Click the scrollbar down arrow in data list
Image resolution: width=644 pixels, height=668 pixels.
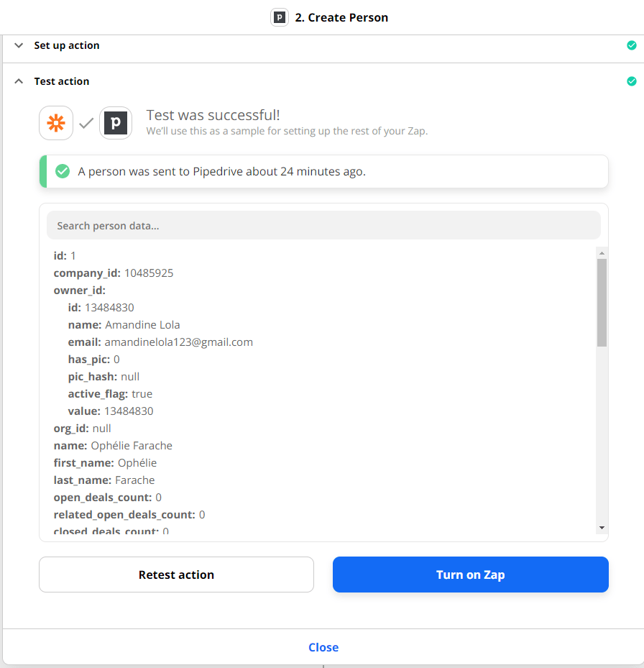tap(602, 527)
